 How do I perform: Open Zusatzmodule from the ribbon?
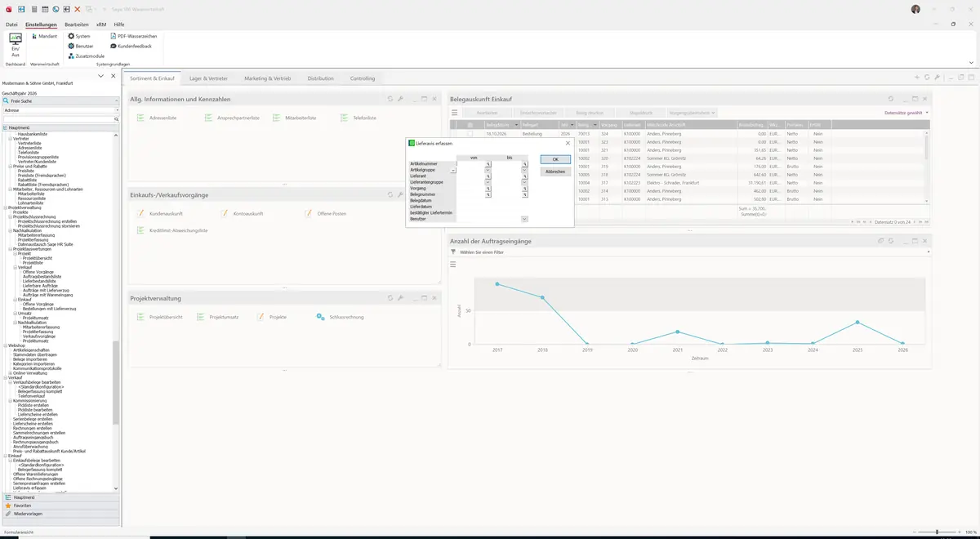[x=87, y=56]
